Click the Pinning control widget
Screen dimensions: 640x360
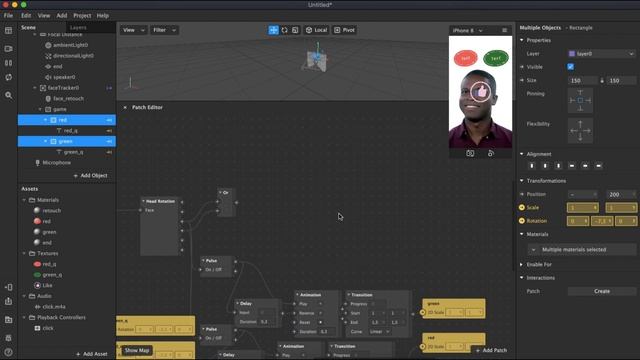580,100
